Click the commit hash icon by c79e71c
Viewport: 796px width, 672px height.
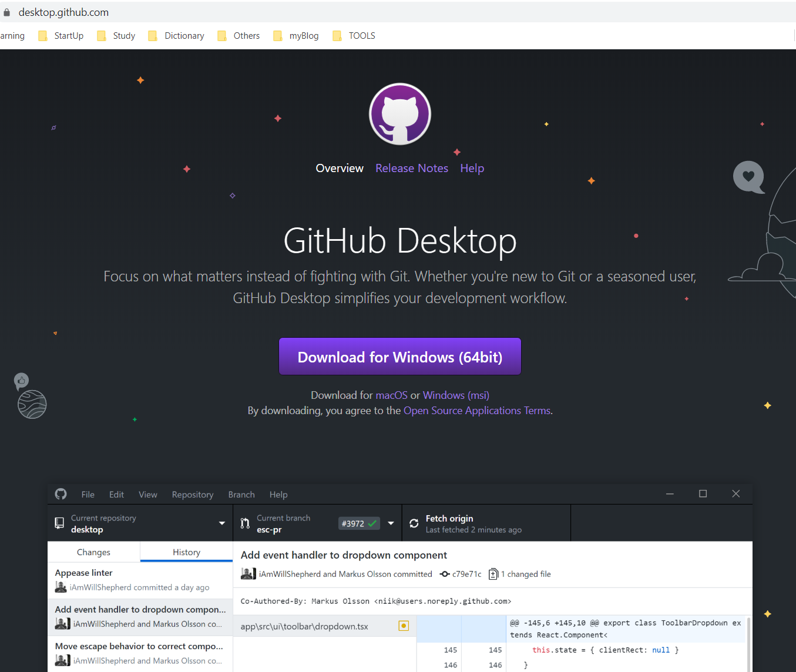[445, 574]
